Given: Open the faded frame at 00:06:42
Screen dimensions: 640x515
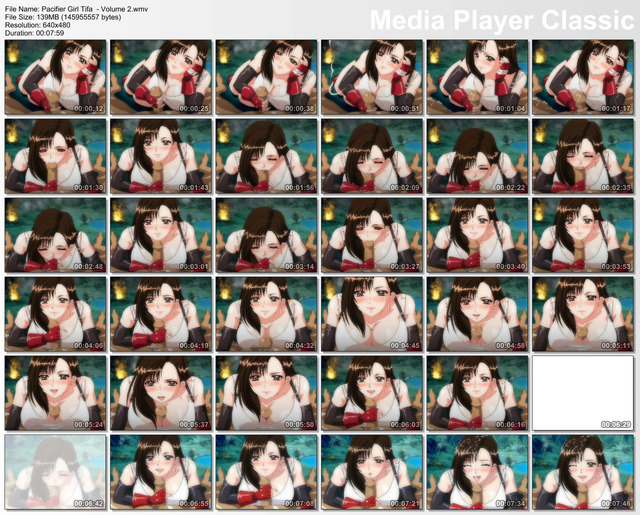Looking at the screenshot, I should [x=55, y=472].
